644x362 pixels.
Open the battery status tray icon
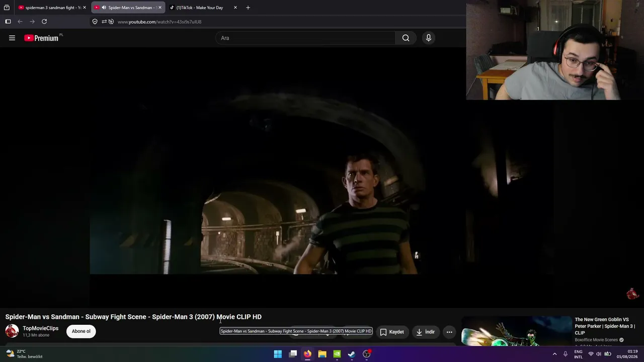[x=608, y=354]
